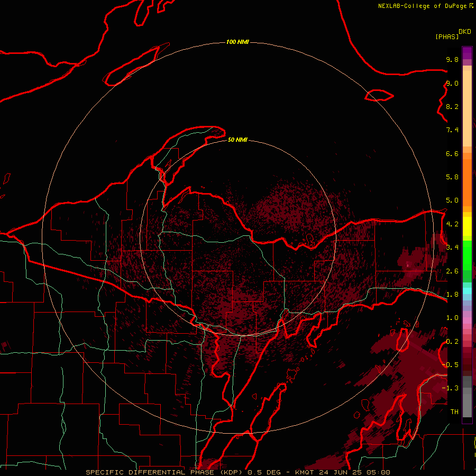Click the purple segment atop the color bar
The image size is (476, 476).
[467, 53]
